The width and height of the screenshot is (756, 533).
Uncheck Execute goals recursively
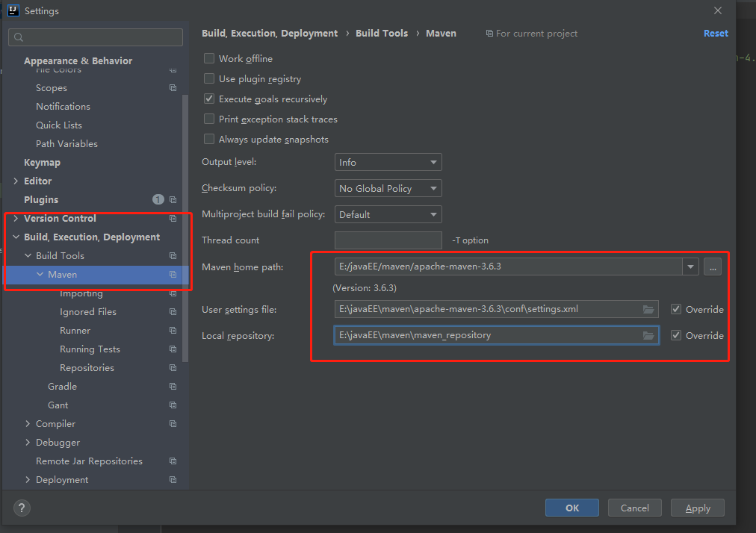(209, 99)
